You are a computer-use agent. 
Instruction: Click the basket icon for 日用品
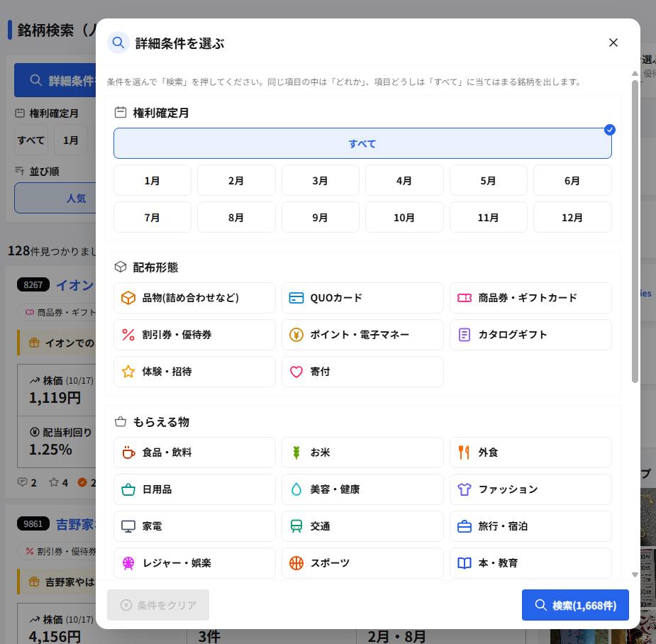tap(128, 489)
